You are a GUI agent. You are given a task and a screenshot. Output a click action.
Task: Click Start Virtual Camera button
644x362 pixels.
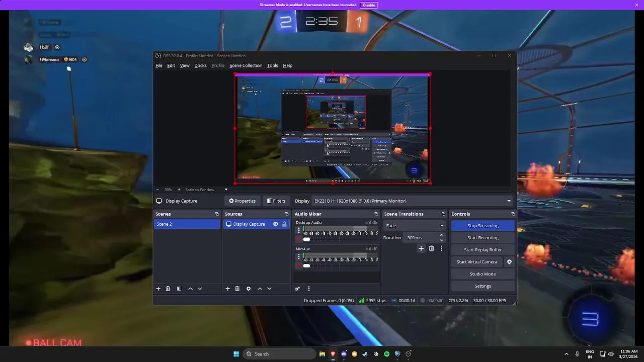click(476, 262)
